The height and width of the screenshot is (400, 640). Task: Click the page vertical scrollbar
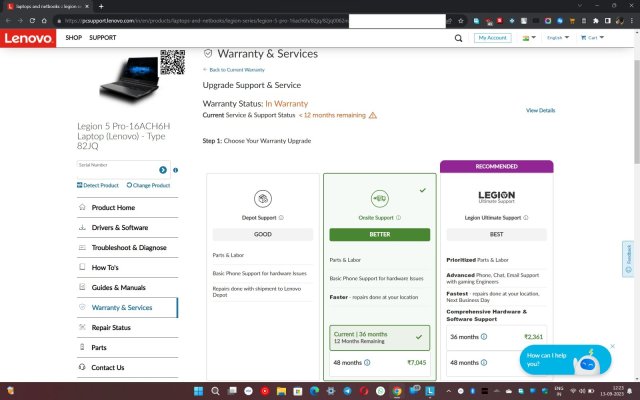pos(637,110)
